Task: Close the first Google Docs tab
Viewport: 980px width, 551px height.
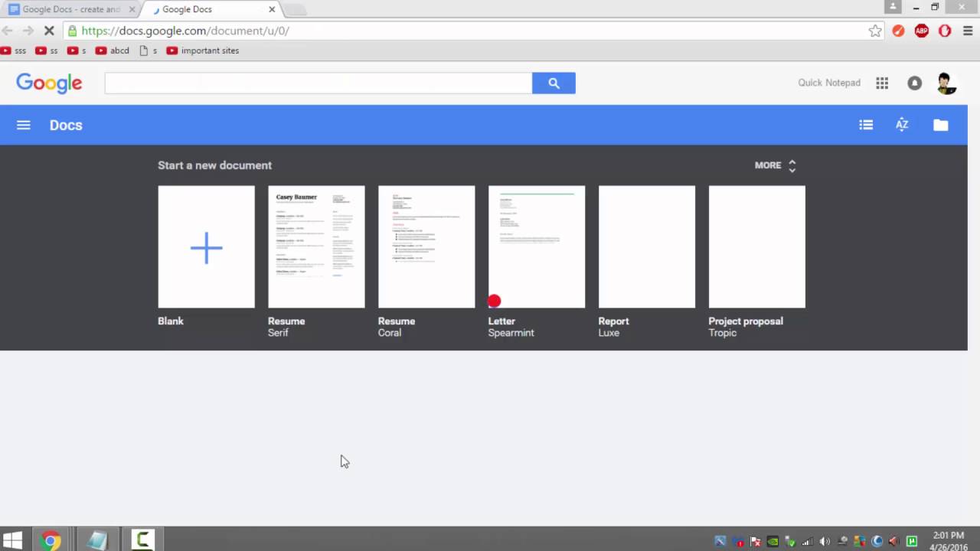Action: [132, 9]
